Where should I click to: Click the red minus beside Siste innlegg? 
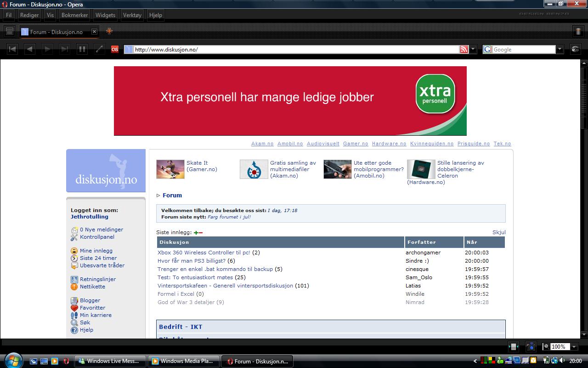click(201, 233)
